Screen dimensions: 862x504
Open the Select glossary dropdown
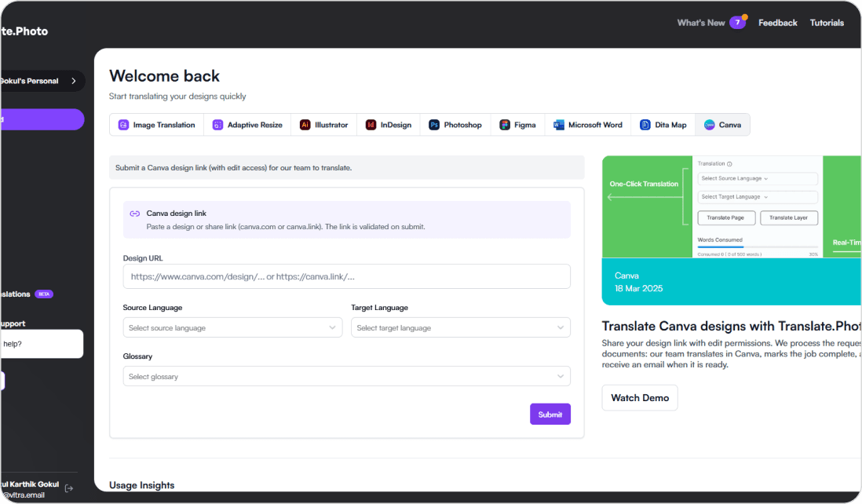346,377
